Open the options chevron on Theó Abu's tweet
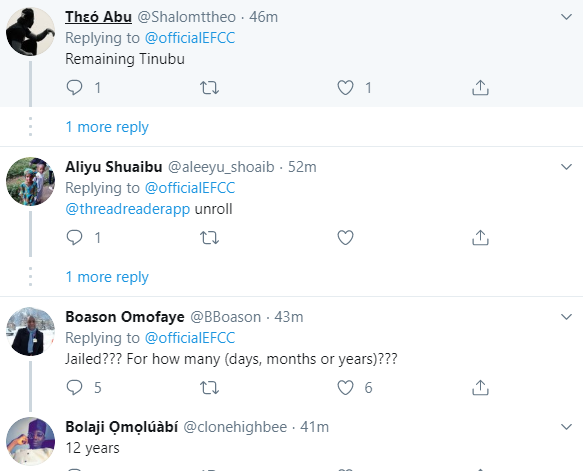 click(x=566, y=17)
